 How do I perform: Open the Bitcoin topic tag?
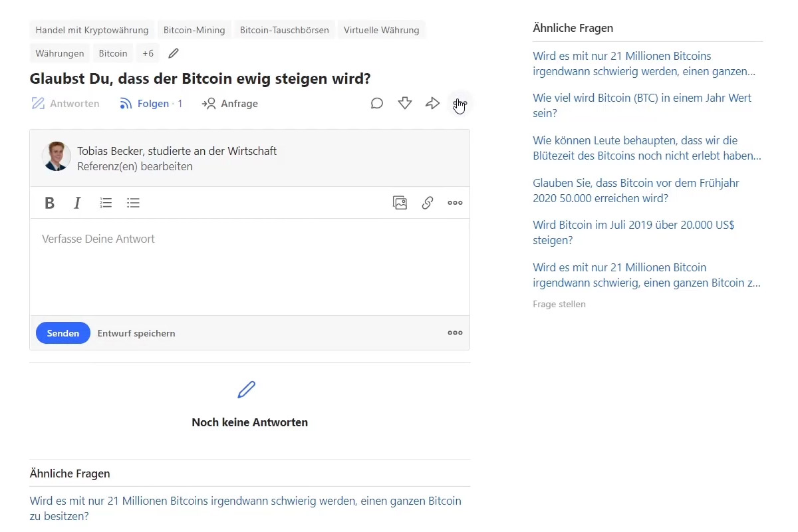click(x=113, y=53)
